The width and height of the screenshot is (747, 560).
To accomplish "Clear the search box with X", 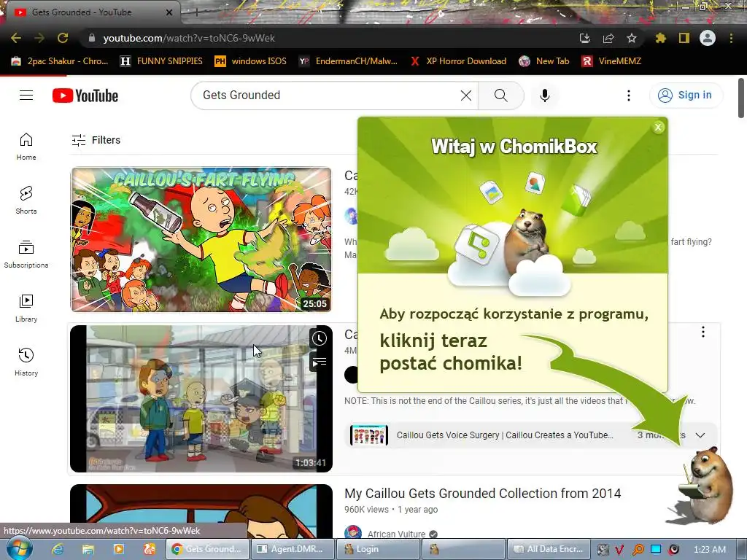I will [x=466, y=96].
